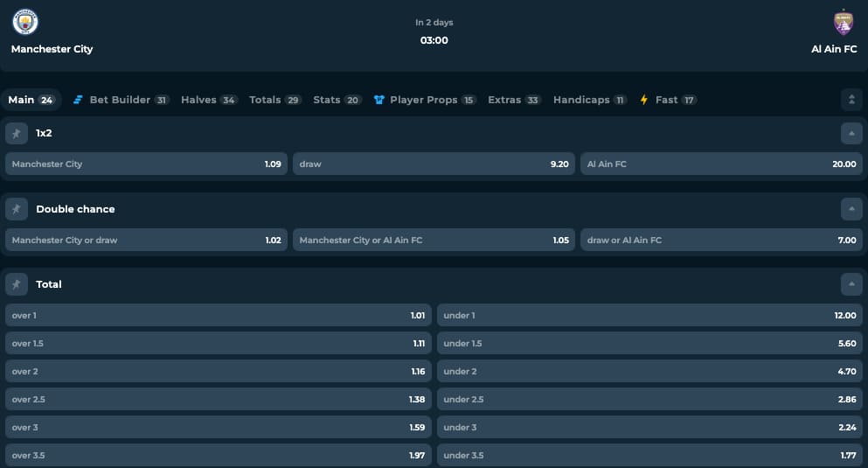The width and height of the screenshot is (868, 468).
Task: Collapse all markets with tab bar arrows
Action: tap(851, 100)
